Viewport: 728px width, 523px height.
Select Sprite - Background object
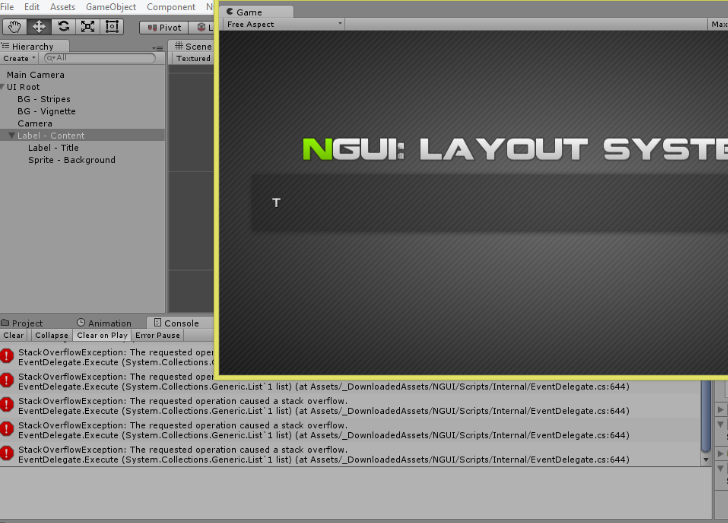coord(82,160)
